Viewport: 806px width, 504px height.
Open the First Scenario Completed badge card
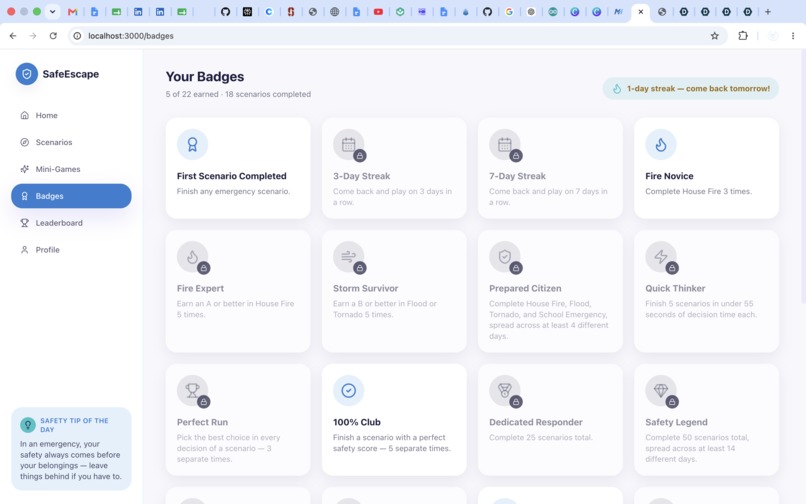238,168
